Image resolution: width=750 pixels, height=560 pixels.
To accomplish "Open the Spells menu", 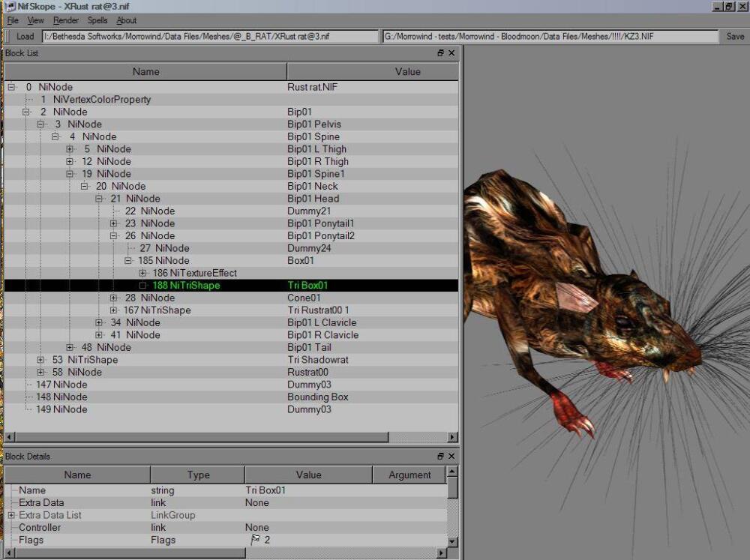I will coord(97,20).
